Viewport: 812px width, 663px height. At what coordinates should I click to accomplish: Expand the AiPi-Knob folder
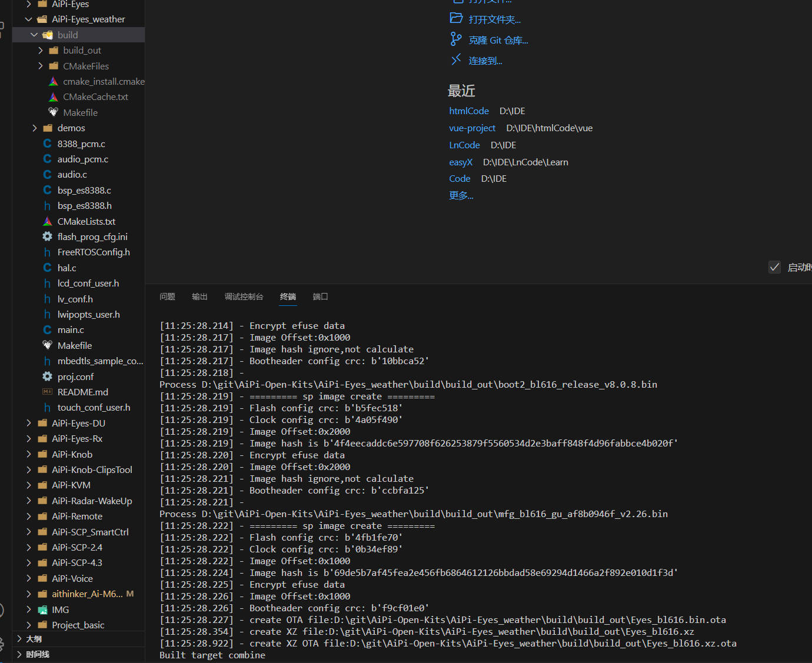29,454
